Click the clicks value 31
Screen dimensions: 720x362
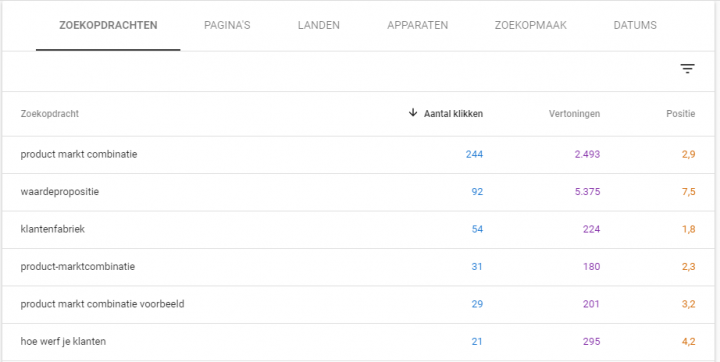pos(477,266)
